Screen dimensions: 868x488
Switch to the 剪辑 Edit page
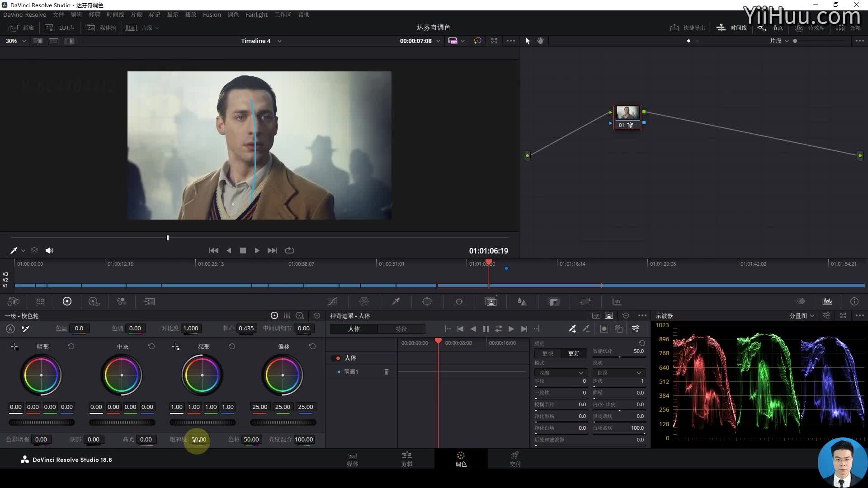pyautogui.click(x=407, y=459)
